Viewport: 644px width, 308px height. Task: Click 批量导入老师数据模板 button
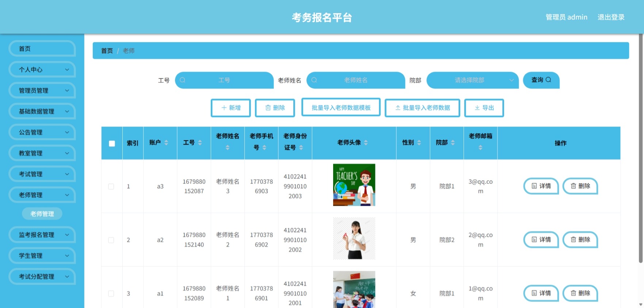341,108
